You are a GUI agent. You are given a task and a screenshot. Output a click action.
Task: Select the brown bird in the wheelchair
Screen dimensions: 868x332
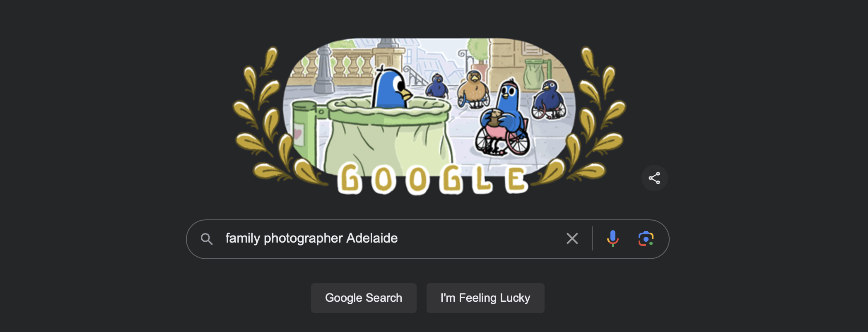coord(473,89)
